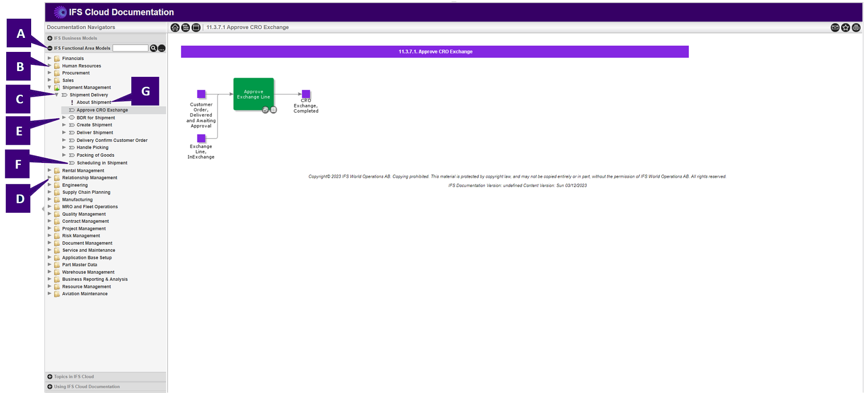Click the Home icon in the toolbar
This screenshot has width=868, height=398.
click(175, 28)
